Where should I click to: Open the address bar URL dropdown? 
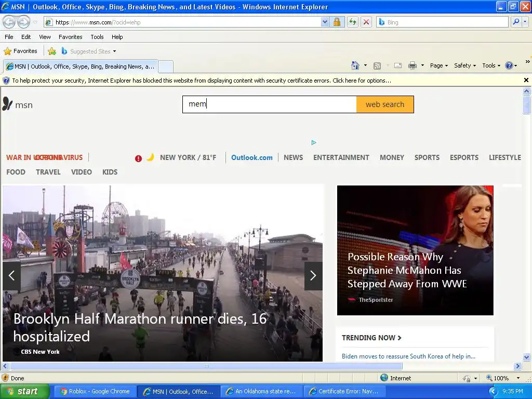pos(325,22)
